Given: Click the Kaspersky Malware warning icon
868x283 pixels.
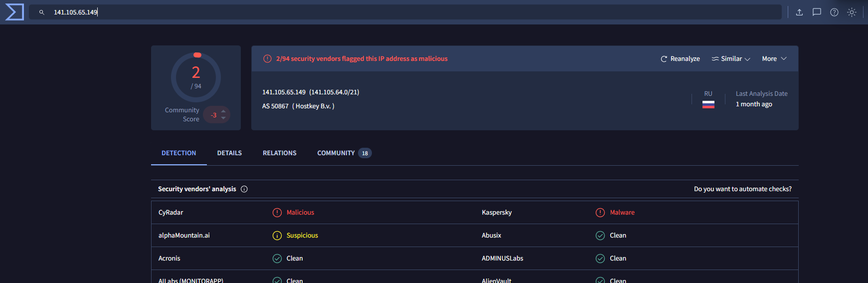Looking at the screenshot, I should [x=600, y=213].
